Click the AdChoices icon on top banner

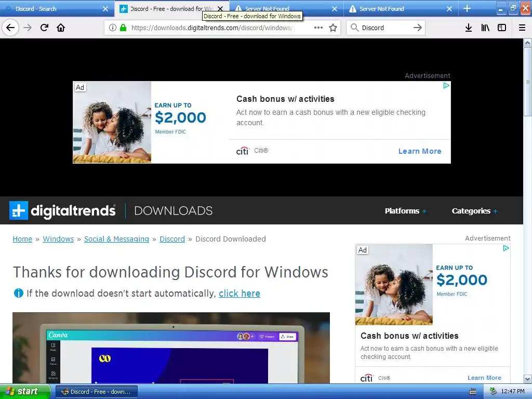(446, 86)
